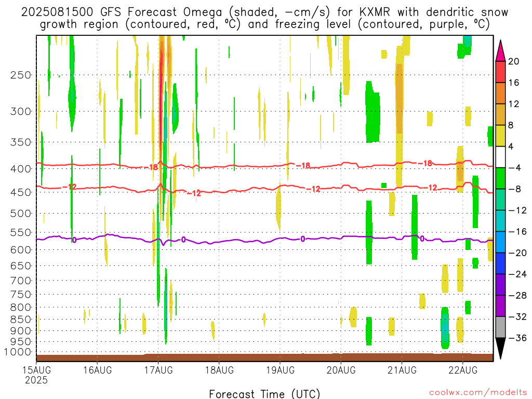The image size is (532, 399).
Task: Click the 500 pressure level label
Action: point(21,214)
